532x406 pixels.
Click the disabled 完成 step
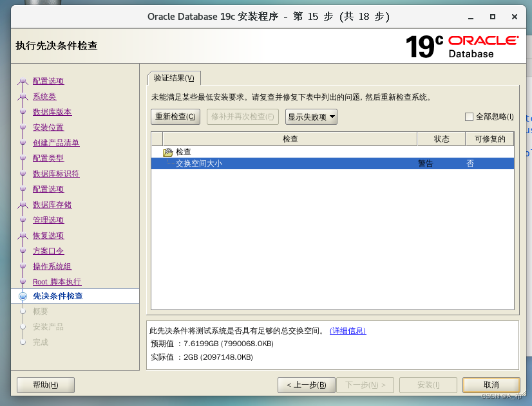pos(41,342)
